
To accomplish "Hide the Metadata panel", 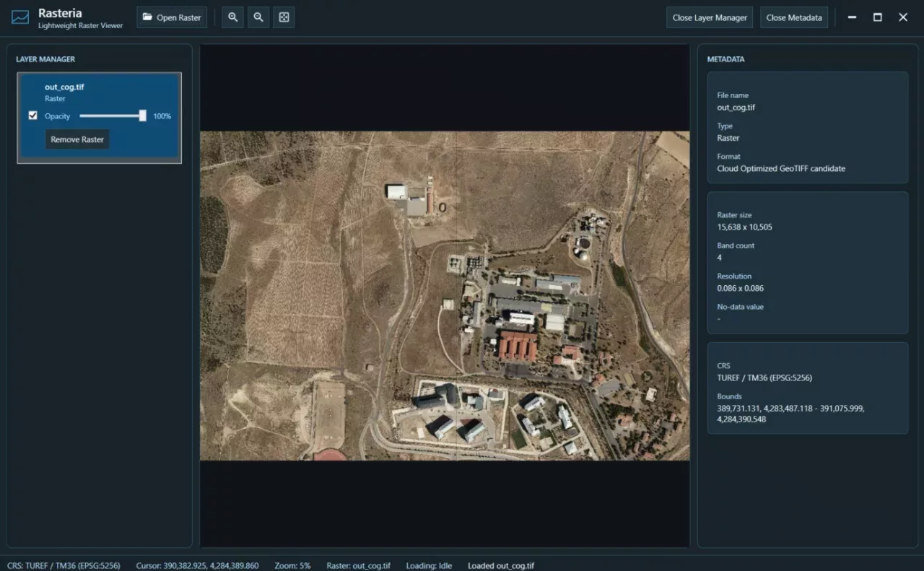I will click(794, 17).
